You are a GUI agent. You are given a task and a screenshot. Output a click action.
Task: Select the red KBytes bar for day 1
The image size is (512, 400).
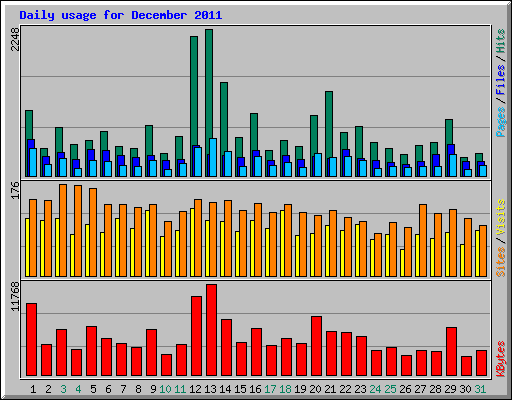[x=31, y=340]
